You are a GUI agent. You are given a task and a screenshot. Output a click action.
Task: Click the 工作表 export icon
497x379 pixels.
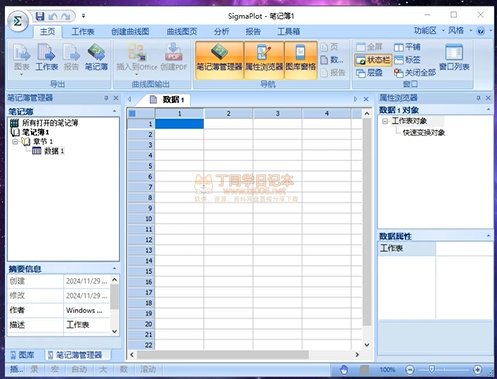click(x=46, y=57)
